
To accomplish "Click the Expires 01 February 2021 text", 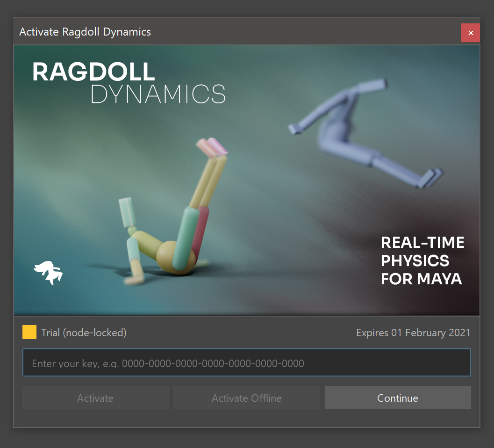I will tap(413, 333).
